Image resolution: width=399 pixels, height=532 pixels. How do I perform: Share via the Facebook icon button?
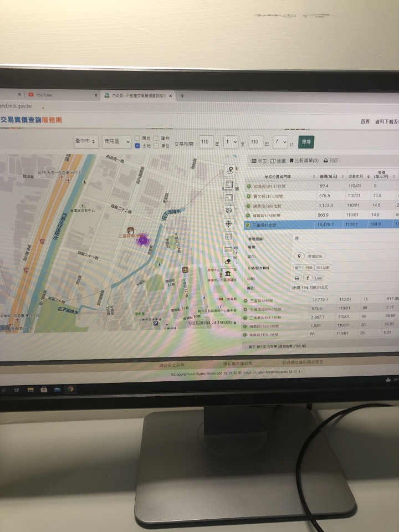[308, 278]
